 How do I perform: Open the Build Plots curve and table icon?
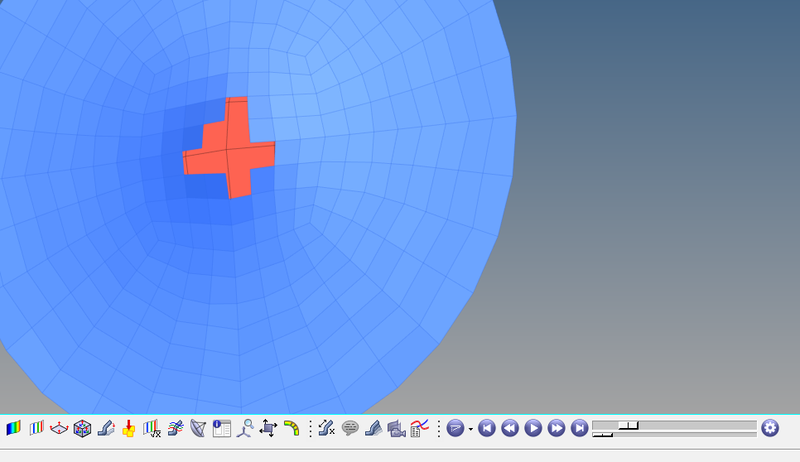[x=419, y=428]
